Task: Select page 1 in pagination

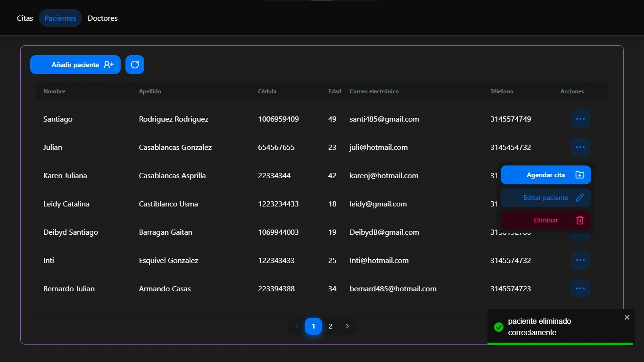Action: tap(314, 326)
